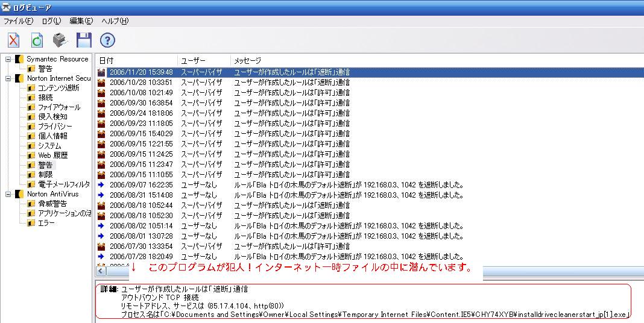The height and width of the screenshot is (323, 644).
Task: Collapse the Symantec Resource tree node
Action: point(8,59)
